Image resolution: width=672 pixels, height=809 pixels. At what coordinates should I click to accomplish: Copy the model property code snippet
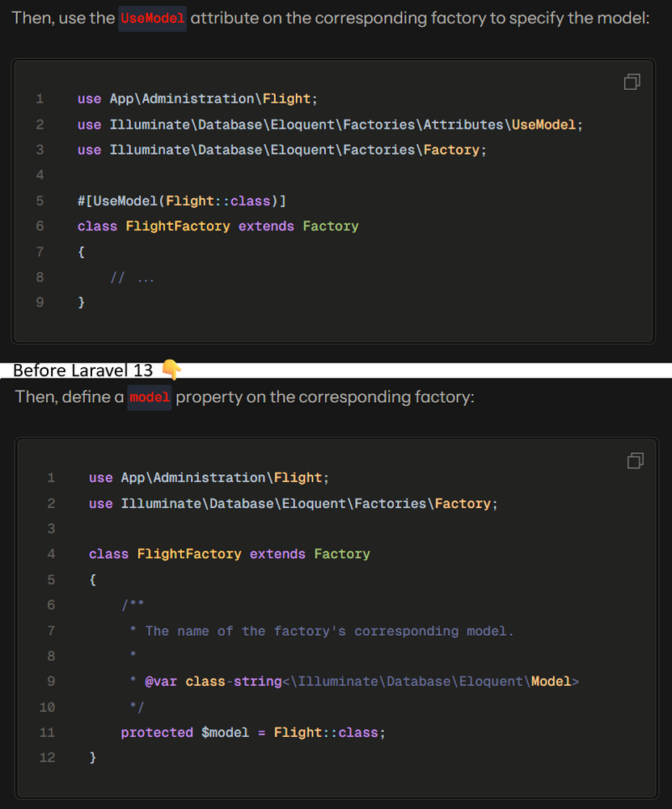(635, 461)
